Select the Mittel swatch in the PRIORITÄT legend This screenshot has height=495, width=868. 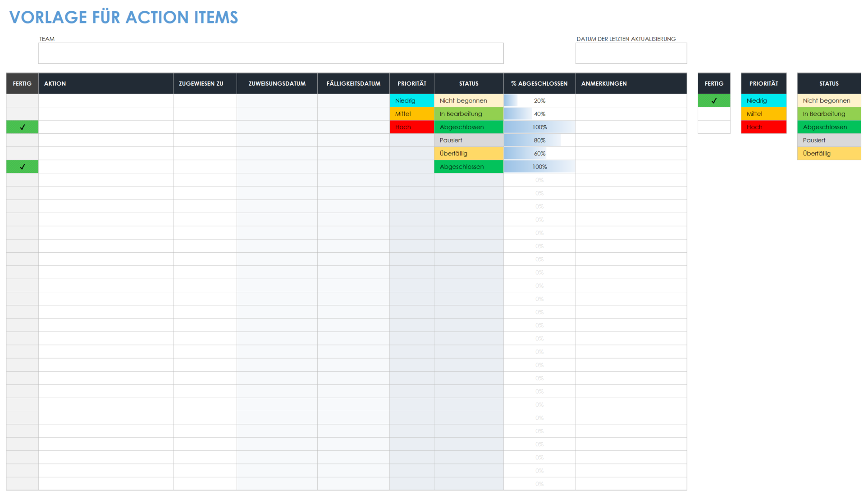[x=763, y=114]
